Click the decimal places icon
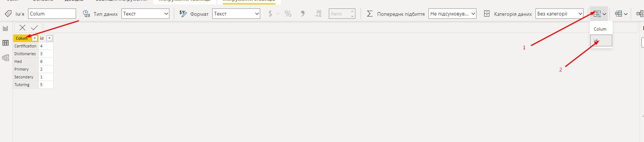 coord(318,14)
